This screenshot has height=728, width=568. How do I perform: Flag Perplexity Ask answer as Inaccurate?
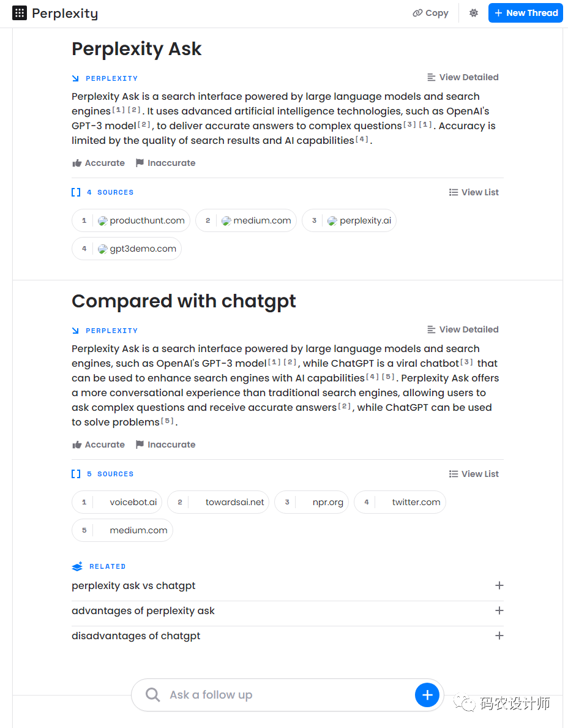165,163
